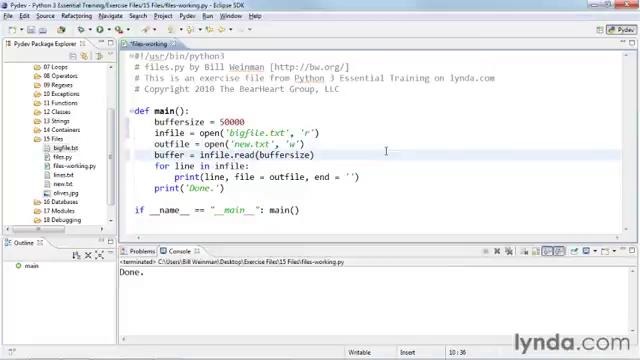Click the Open Console icon
The image size is (640, 360).
605,251
